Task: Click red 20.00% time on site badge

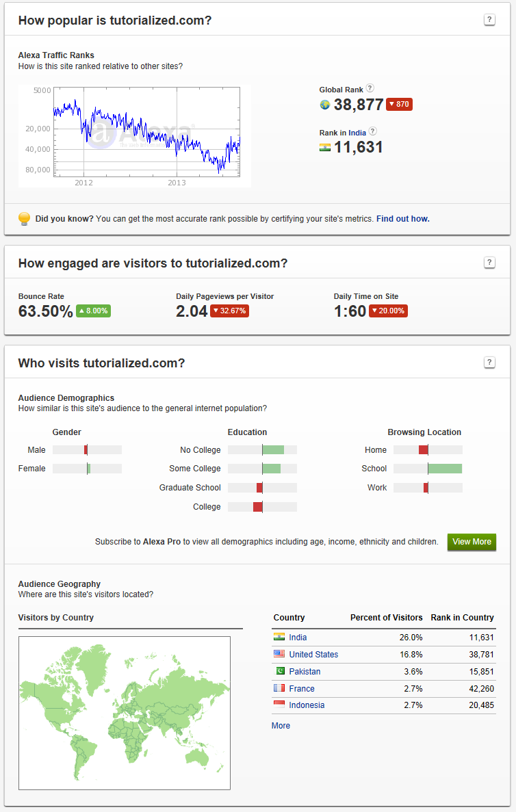Action: point(388,311)
